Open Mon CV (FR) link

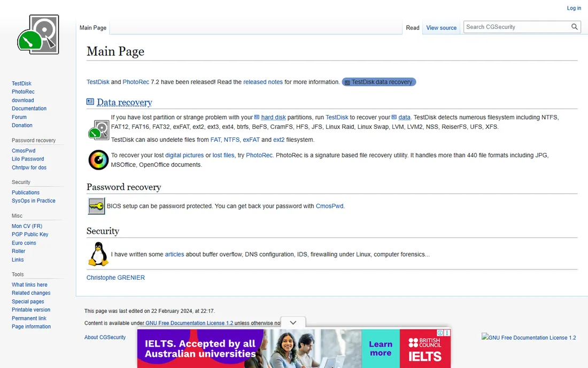[x=27, y=226]
